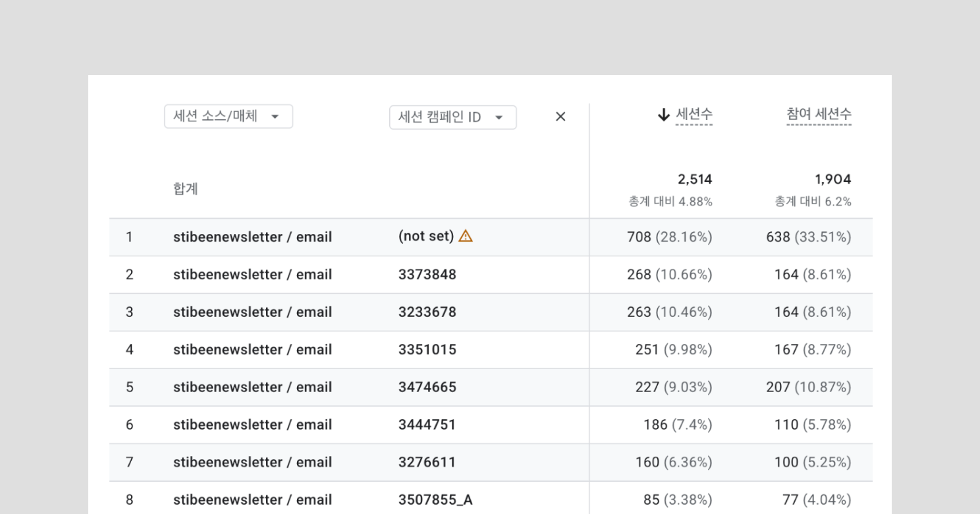Click the descending sort arrow beside 세션수
Viewport: 980px width, 514px height.
(663, 115)
